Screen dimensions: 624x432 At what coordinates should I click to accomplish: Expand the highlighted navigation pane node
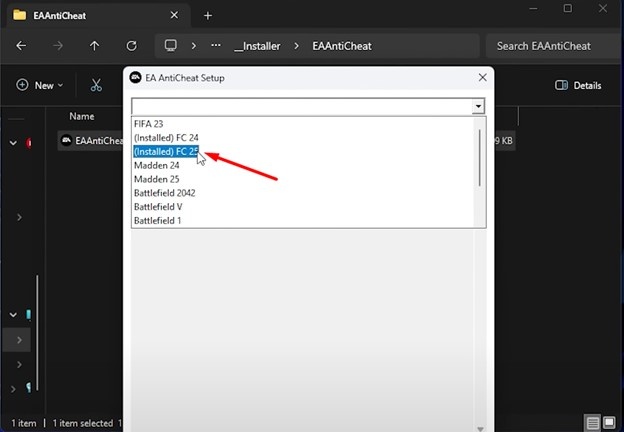tap(19, 340)
